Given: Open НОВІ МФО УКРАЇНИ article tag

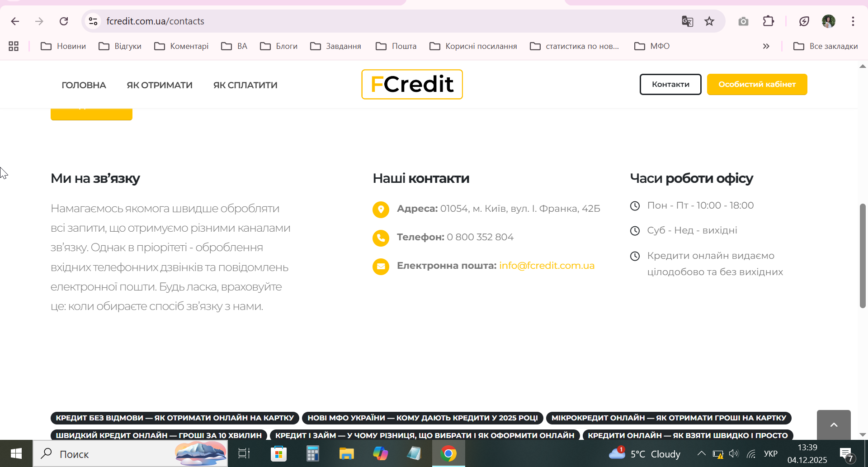Looking at the screenshot, I should coord(423,418).
